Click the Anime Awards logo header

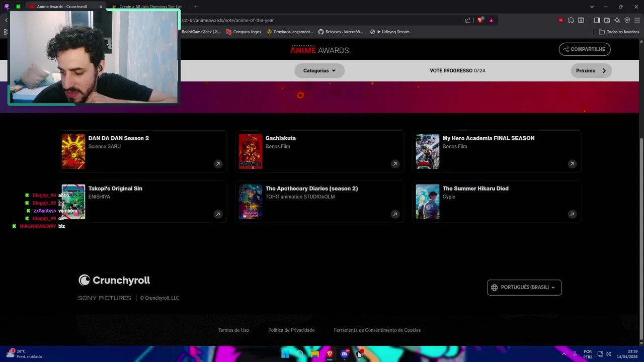320,49
